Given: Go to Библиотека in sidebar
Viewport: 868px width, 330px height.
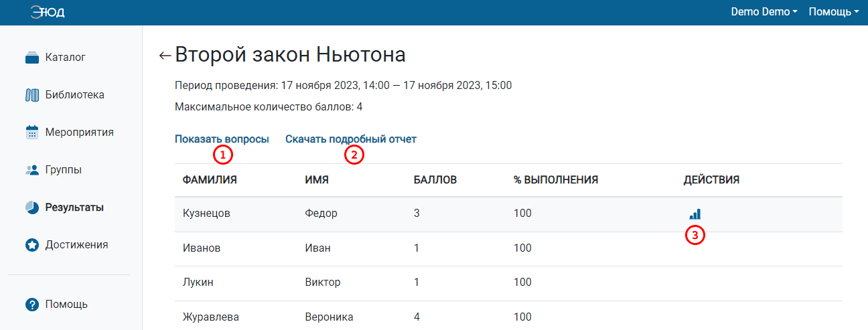Looking at the screenshot, I should point(75,95).
